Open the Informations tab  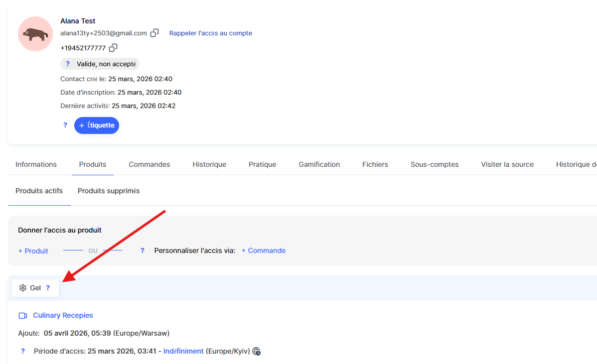point(36,164)
